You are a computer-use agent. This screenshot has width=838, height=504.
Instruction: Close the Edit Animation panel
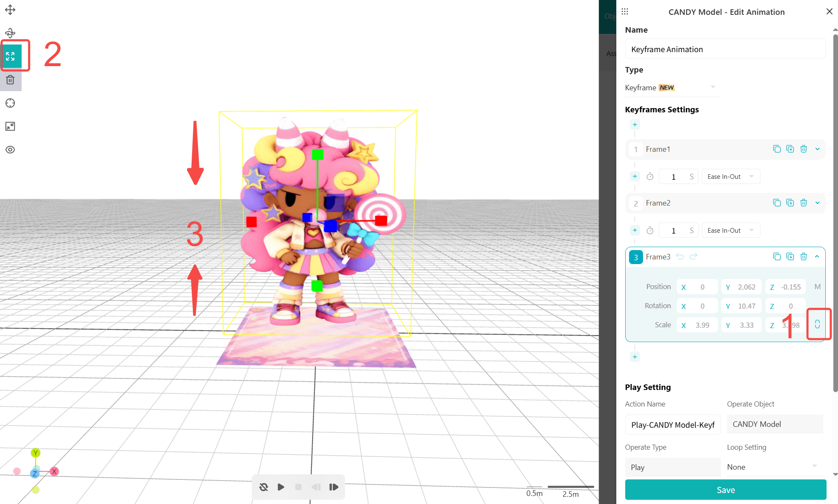coord(829,11)
